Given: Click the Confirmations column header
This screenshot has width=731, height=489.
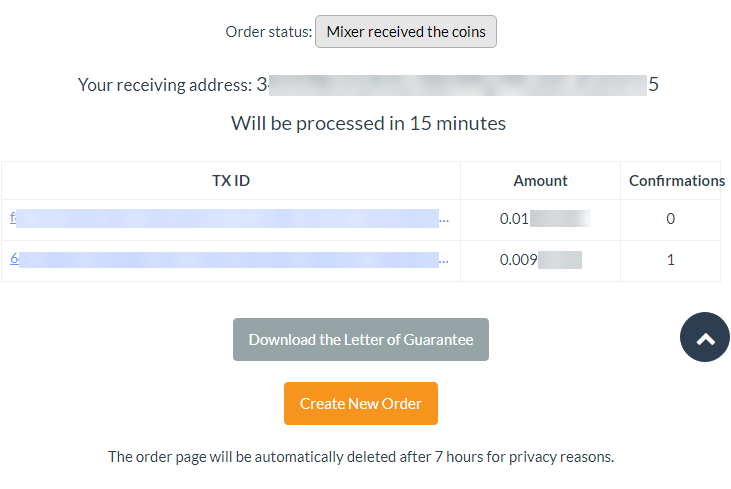Looking at the screenshot, I should (676, 181).
